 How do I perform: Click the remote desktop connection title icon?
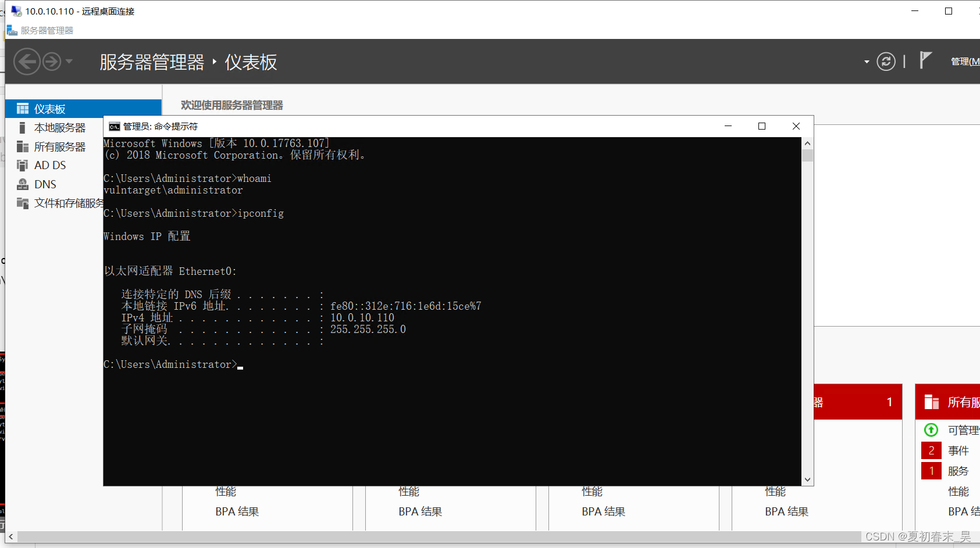pos(16,11)
